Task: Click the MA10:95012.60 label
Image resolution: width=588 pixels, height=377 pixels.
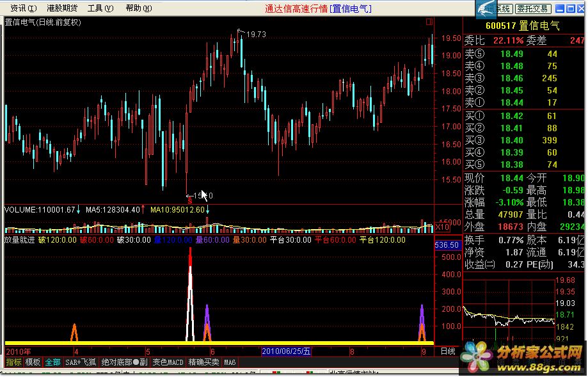Action: tap(177, 210)
